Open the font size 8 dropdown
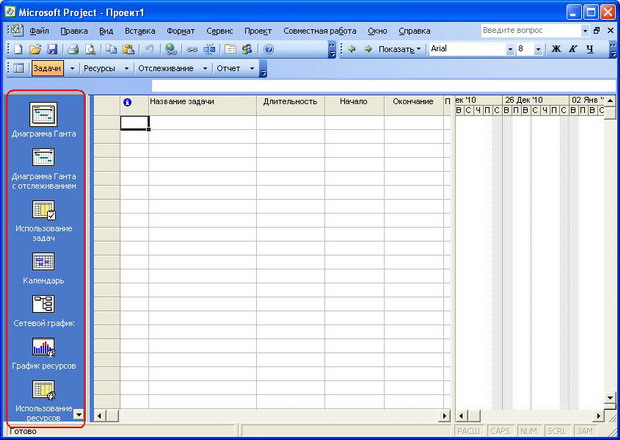Image resolution: width=620 pixels, height=440 pixels. [x=538, y=49]
